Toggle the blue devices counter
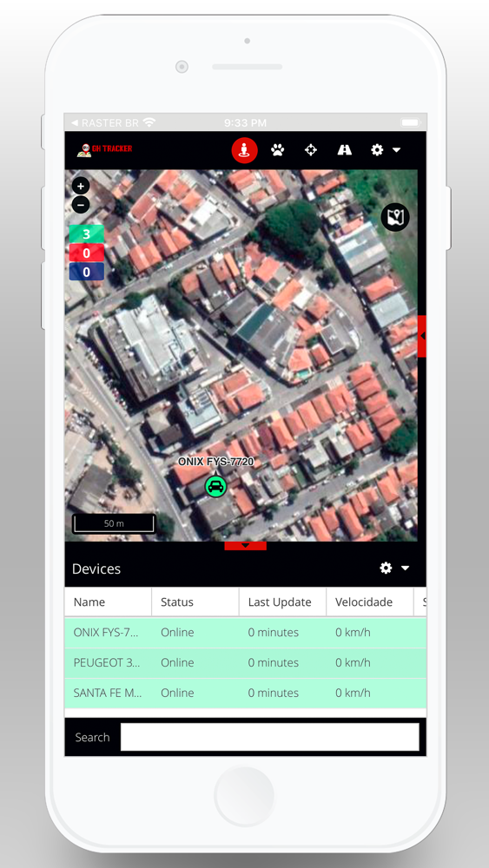This screenshot has height=868, width=489. 86,272
